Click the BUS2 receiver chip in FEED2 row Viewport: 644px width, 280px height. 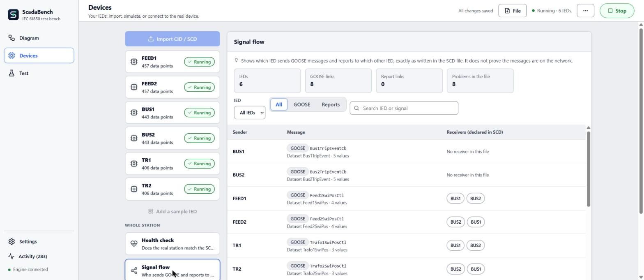tap(455, 222)
